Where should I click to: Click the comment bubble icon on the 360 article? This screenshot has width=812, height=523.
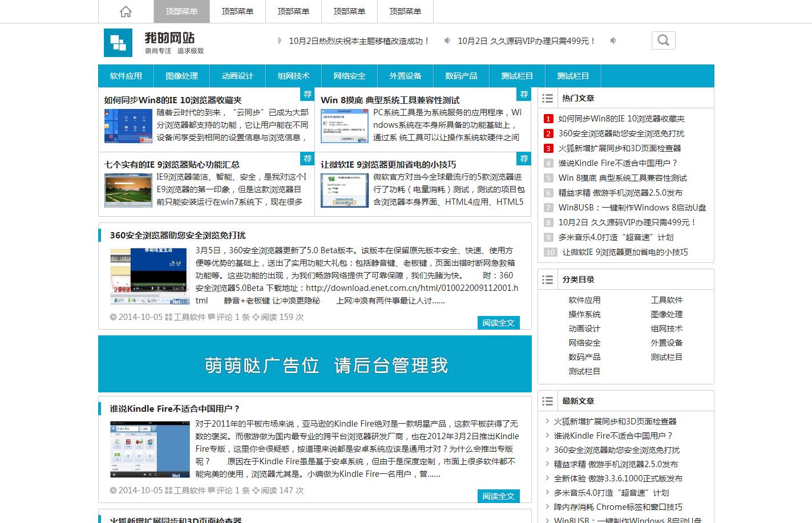click(x=212, y=317)
